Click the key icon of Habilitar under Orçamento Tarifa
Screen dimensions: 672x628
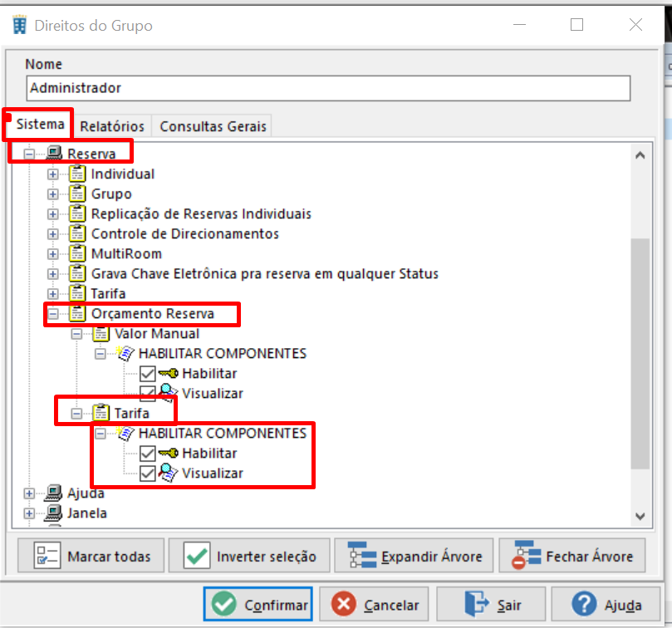tap(168, 453)
